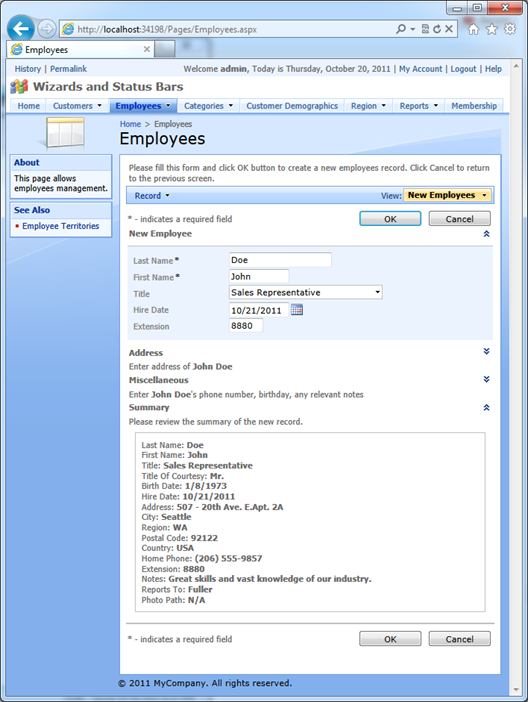Click the top OK button
Screen dimensions: 528x702
pos(390,219)
